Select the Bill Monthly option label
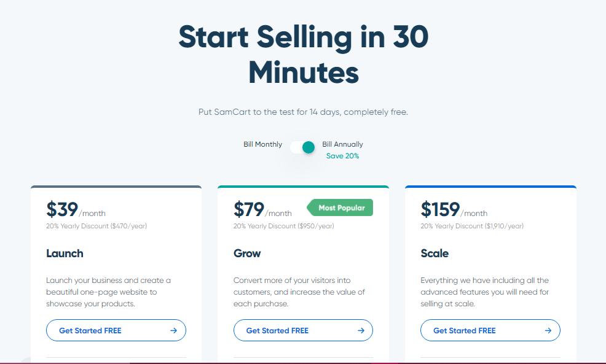 click(262, 144)
